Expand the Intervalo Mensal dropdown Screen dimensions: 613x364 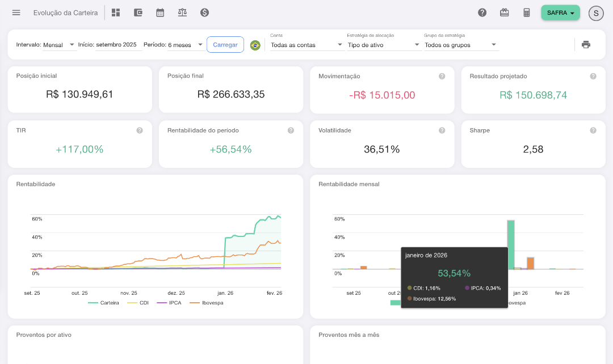60,45
